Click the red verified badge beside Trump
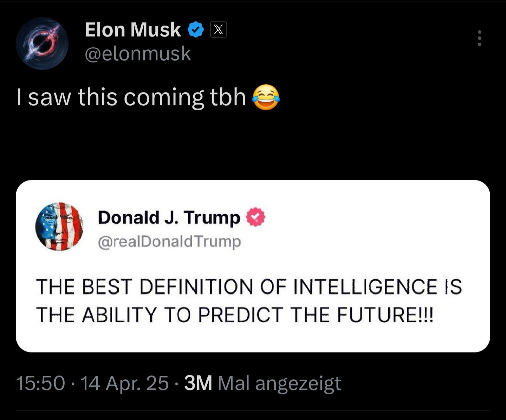 [255, 217]
